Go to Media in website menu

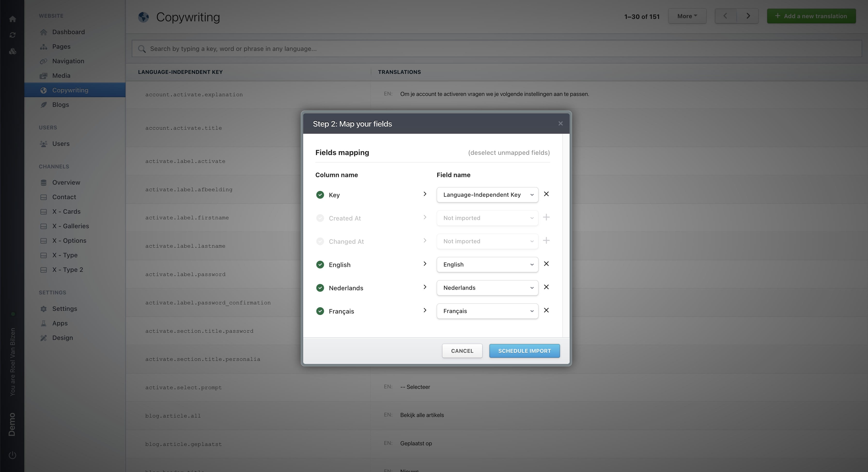(61, 76)
